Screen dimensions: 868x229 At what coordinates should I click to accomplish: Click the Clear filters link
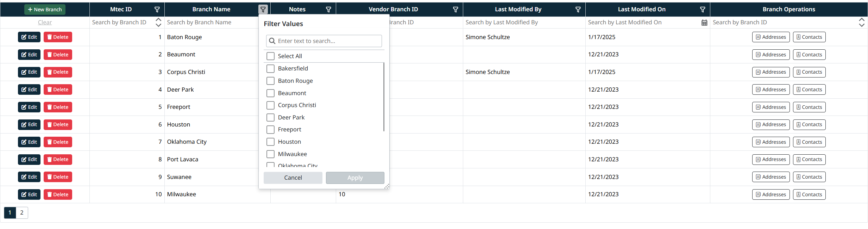[45, 23]
